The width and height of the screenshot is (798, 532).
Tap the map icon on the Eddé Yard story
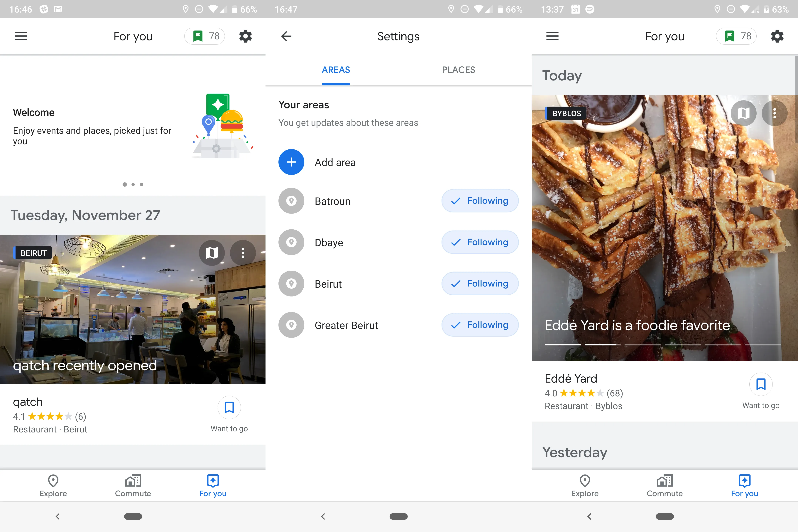[743, 113]
